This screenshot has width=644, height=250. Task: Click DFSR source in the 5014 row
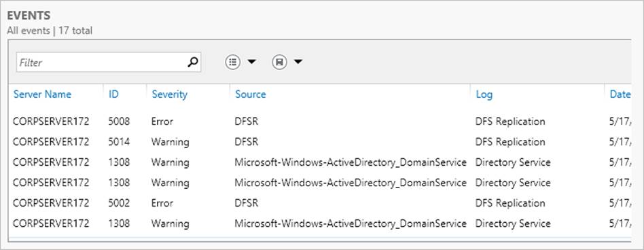(x=247, y=142)
